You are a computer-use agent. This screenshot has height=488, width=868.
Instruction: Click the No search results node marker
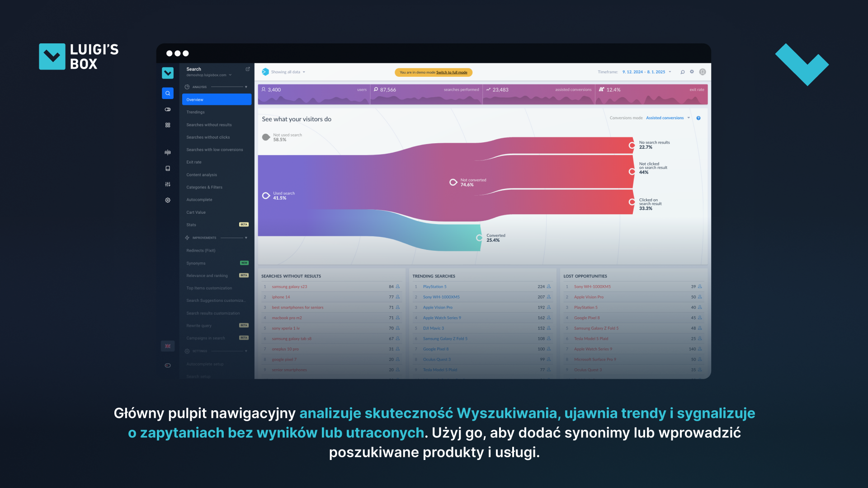coord(632,145)
